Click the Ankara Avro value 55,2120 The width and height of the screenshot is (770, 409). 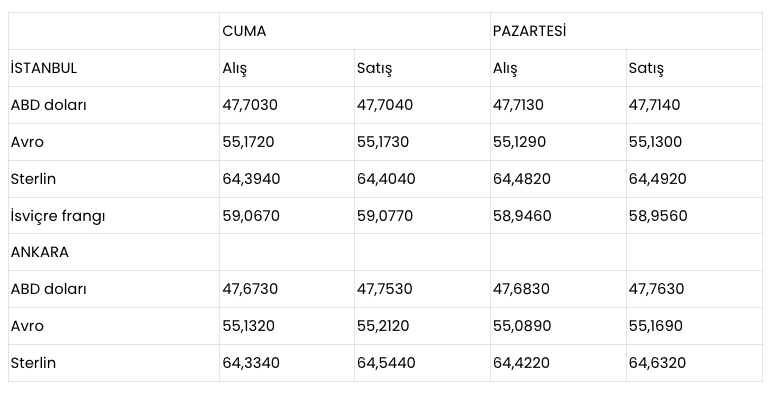[x=383, y=326]
